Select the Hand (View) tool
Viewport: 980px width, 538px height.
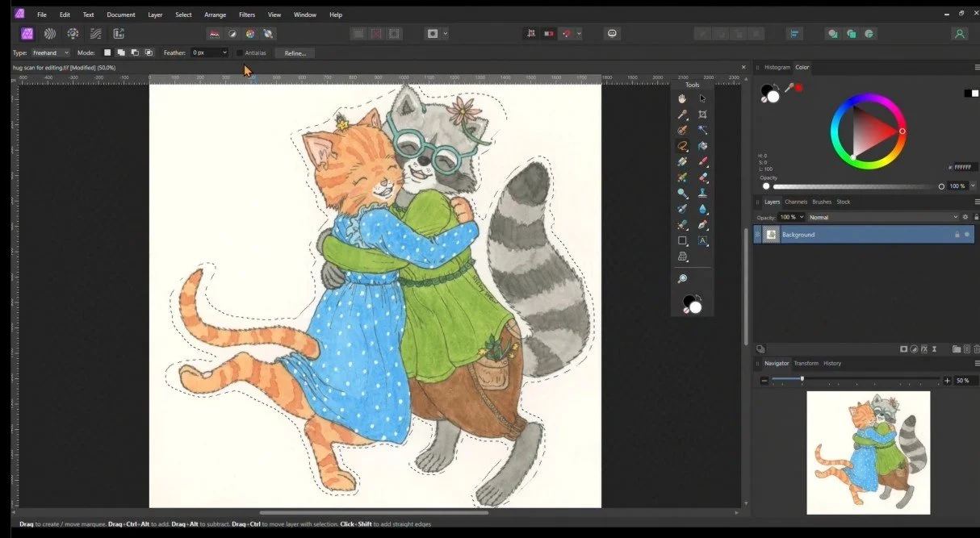tap(682, 98)
